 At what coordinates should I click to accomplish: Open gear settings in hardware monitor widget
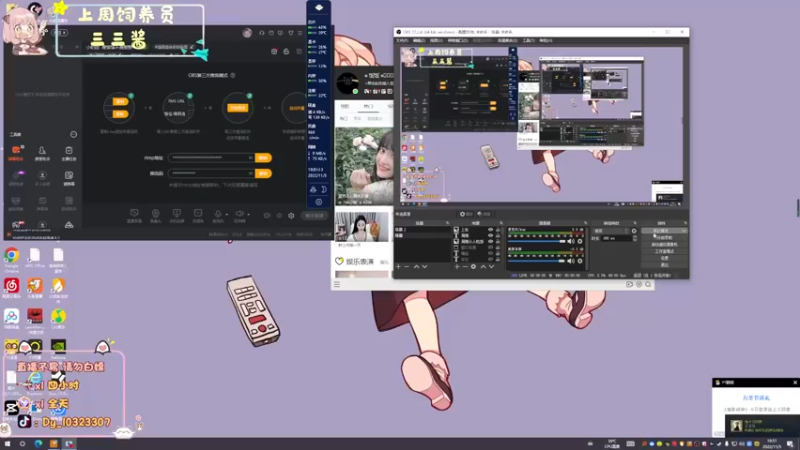click(x=318, y=202)
